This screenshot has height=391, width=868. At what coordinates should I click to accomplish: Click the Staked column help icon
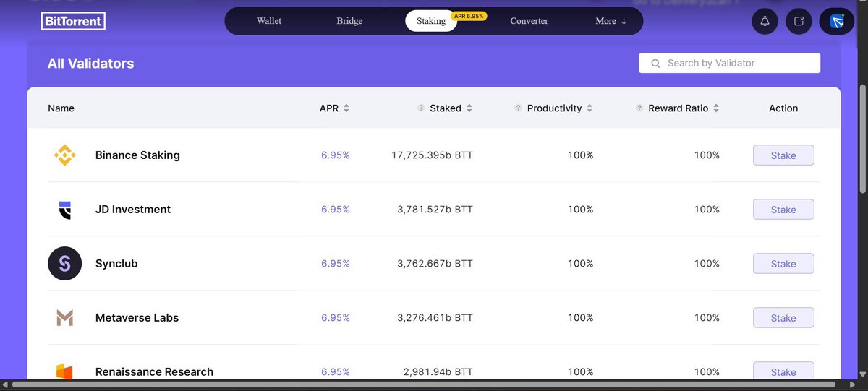(x=421, y=108)
